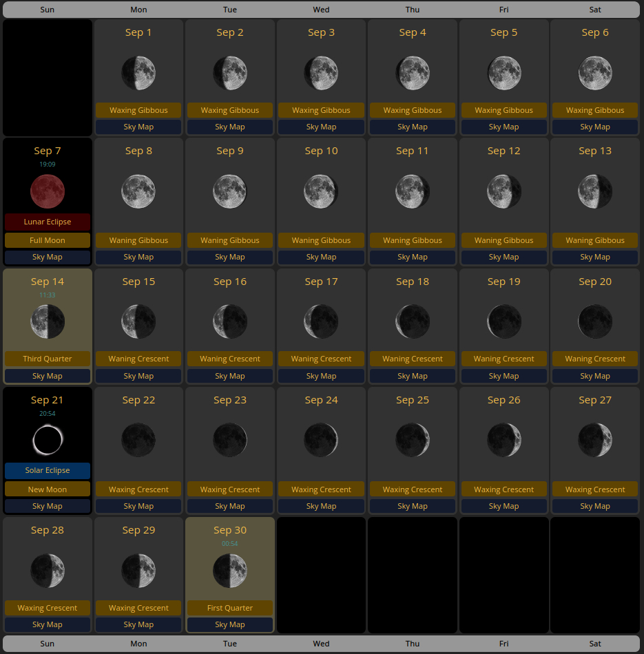Image resolution: width=644 pixels, height=654 pixels.
Task: Click the Sep 29 moon phase image
Action: [x=138, y=571]
